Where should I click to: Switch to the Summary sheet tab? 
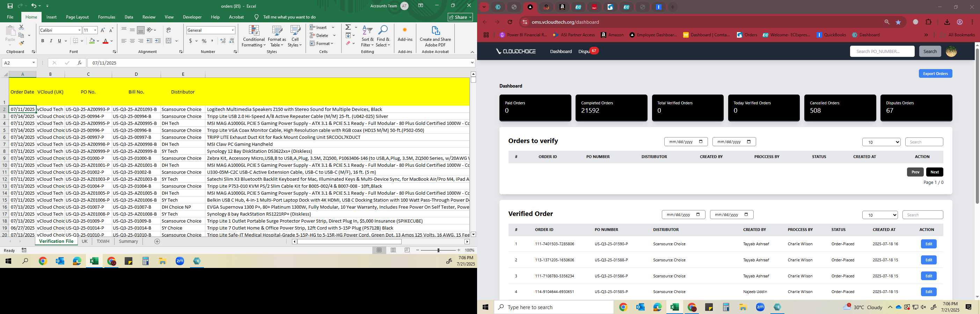click(128, 241)
